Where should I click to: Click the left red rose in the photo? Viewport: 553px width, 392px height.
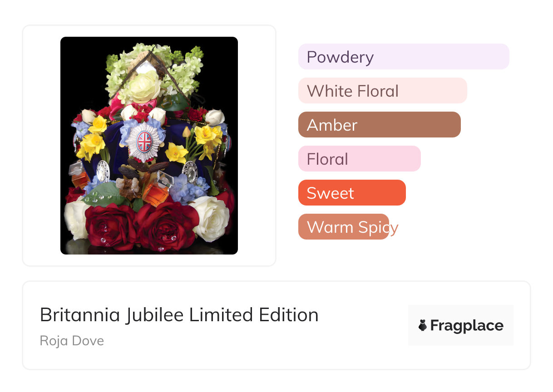[110, 225]
